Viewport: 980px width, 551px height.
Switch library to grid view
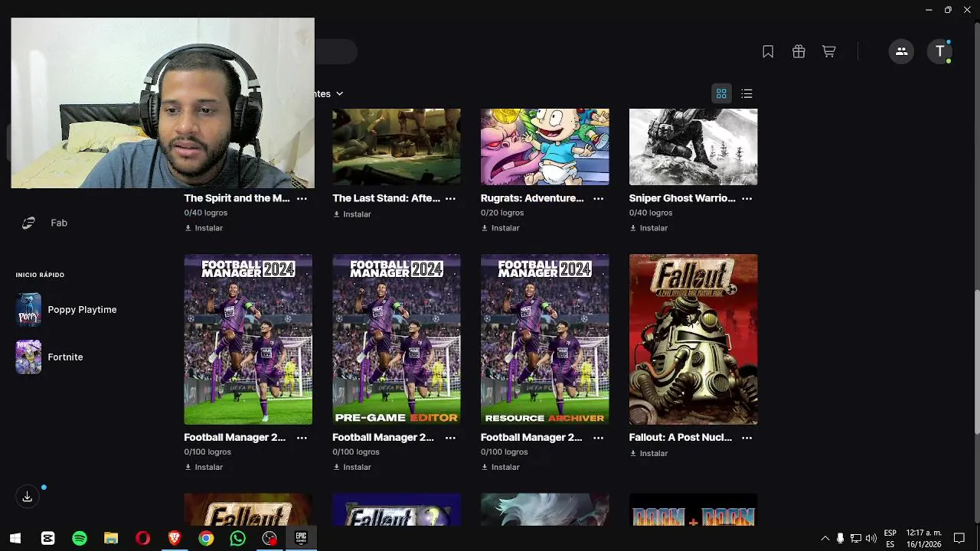tap(721, 93)
